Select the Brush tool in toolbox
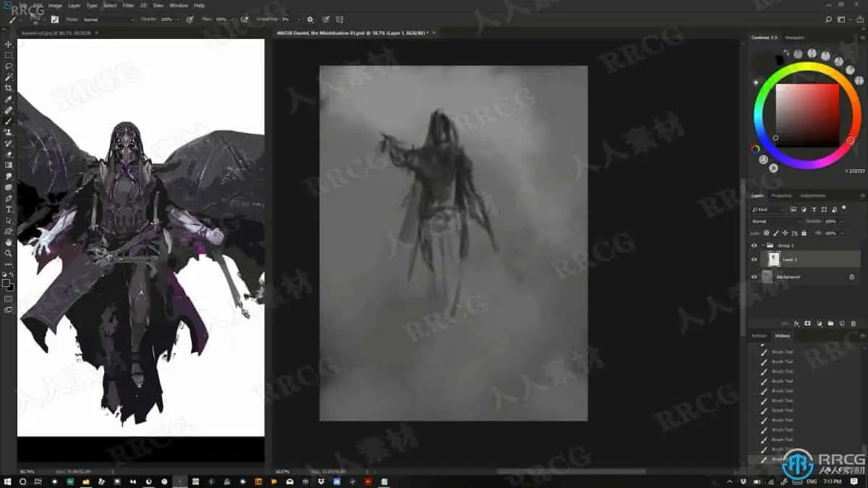 (9, 121)
